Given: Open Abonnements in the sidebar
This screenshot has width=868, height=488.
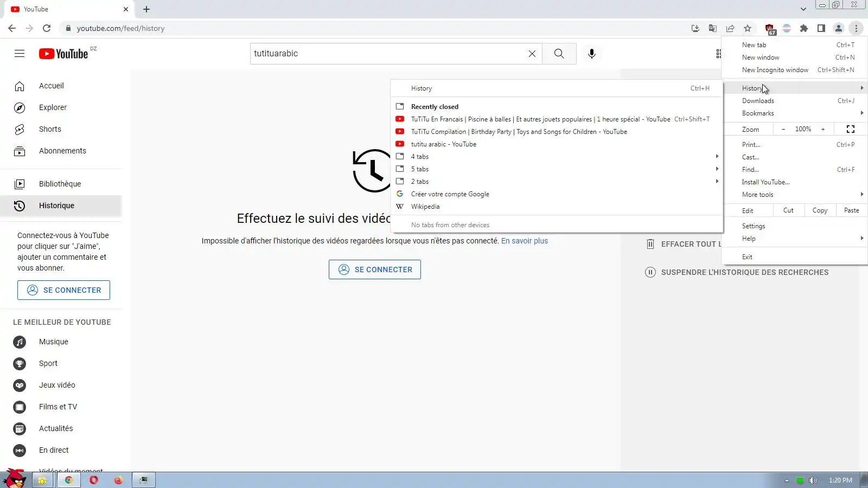Looking at the screenshot, I should (x=61, y=151).
